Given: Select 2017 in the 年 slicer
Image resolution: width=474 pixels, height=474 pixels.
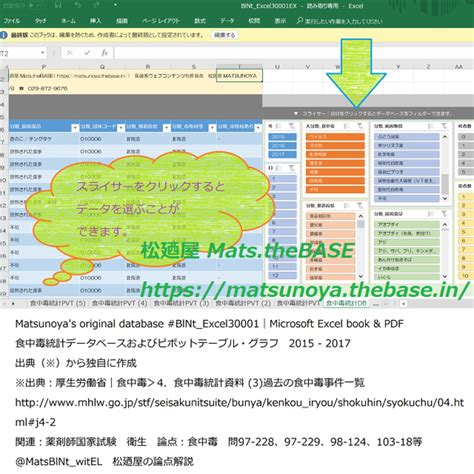Looking at the screenshot, I should coord(282,155).
